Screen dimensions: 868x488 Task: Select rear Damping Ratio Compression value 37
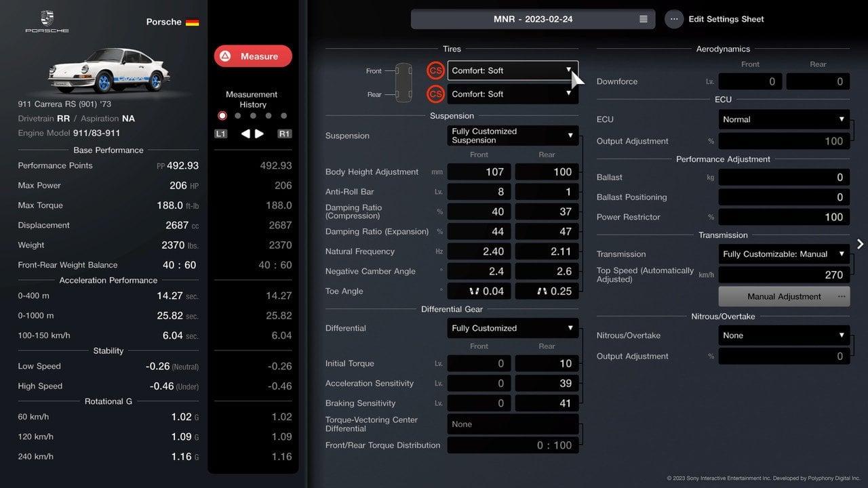pos(547,211)
